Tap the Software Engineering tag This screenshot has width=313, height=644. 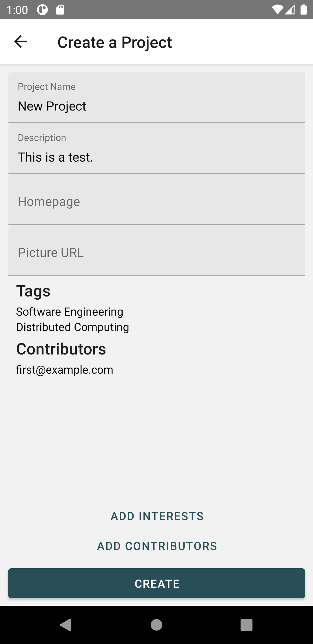point(70,312)
